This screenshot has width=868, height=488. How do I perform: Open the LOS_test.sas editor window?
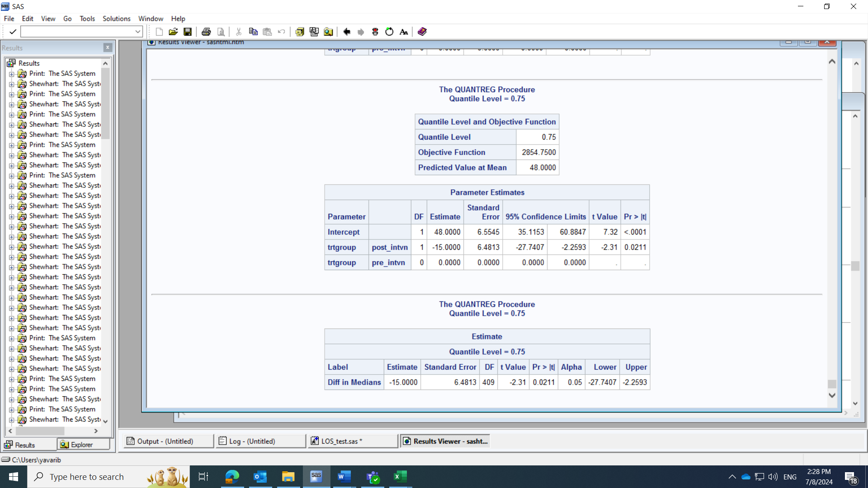pos(353,441)
